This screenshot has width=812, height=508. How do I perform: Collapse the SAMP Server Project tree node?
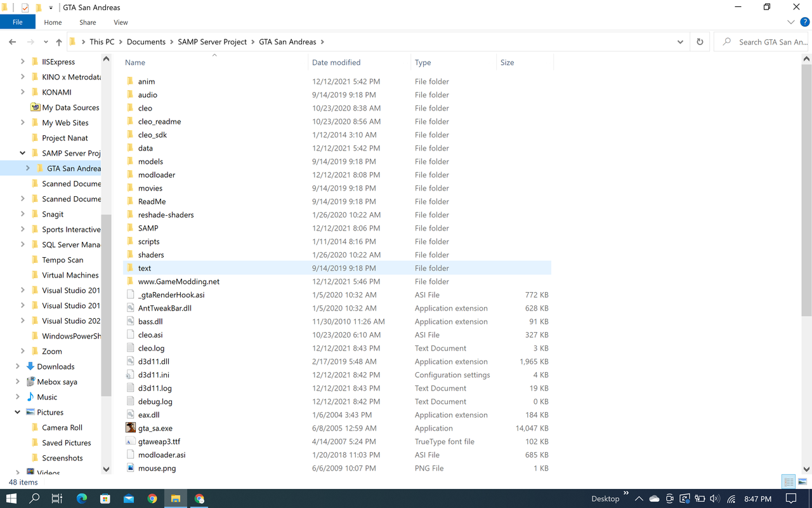23,153
